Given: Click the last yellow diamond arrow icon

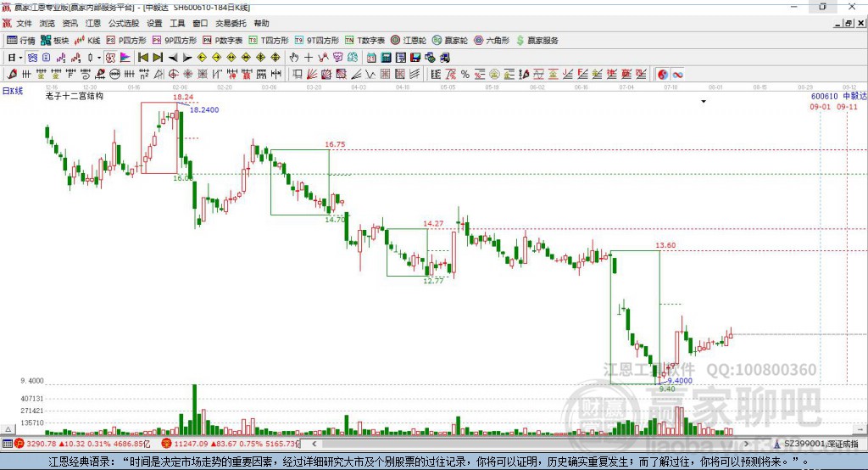Looking at the screenshot, I should tap(275, 58).
